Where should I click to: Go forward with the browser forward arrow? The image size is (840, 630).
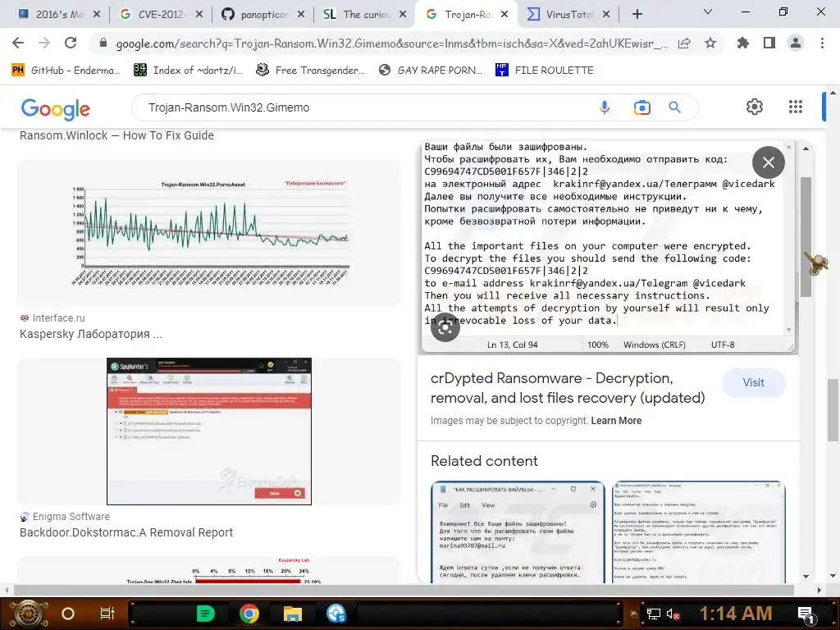[44, 43]
